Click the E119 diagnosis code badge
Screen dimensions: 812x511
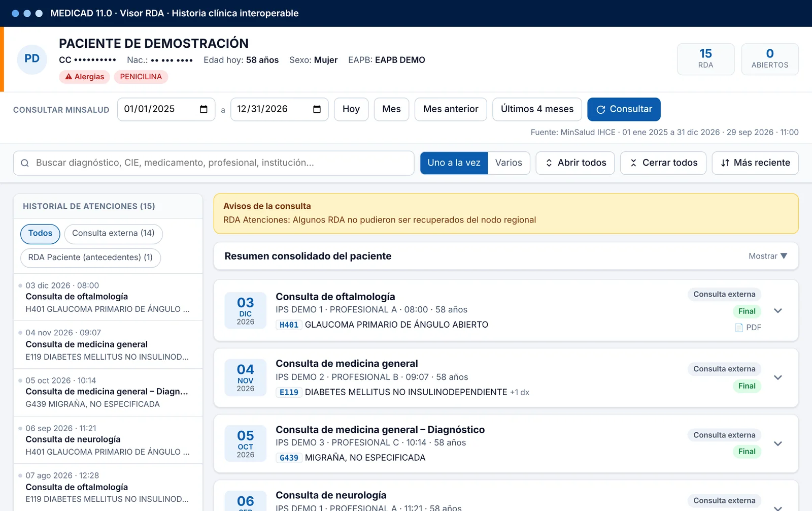(289, 393)
